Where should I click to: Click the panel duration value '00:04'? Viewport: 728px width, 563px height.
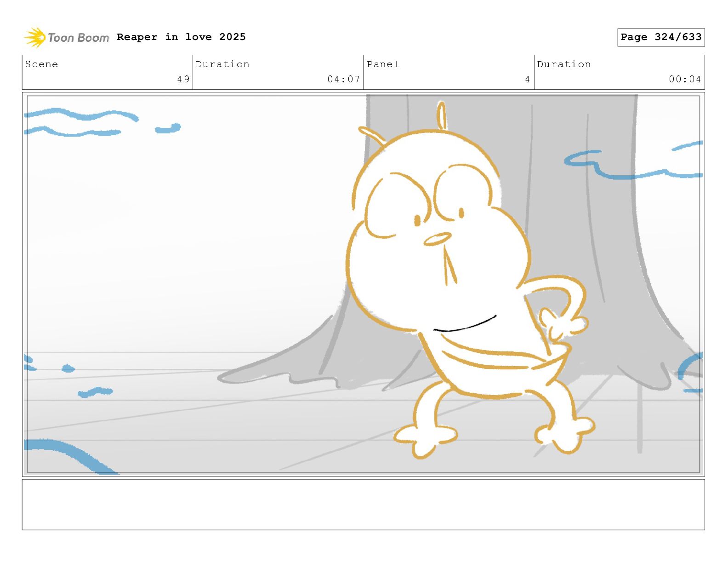[685, 79]
